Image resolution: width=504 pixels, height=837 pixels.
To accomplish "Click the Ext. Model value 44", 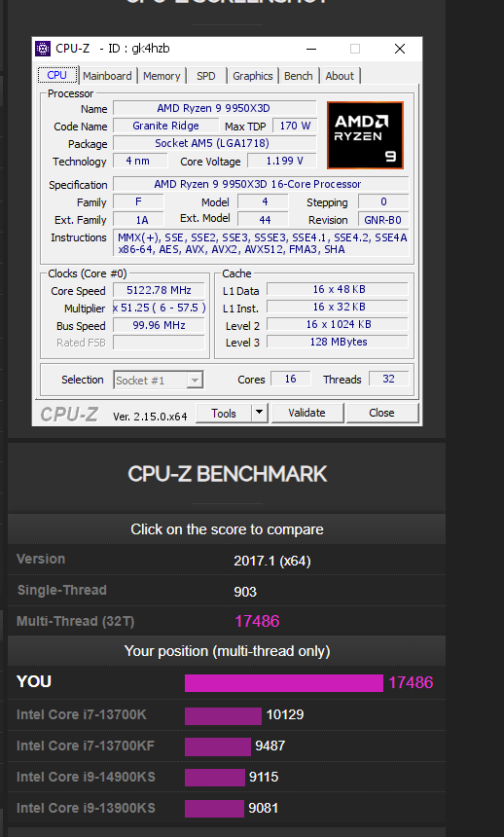I will pyautogui.click(x=264, y=220).
